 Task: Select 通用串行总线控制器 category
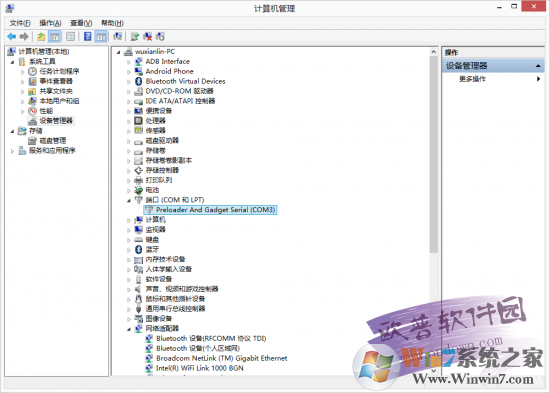pos(175,309)
